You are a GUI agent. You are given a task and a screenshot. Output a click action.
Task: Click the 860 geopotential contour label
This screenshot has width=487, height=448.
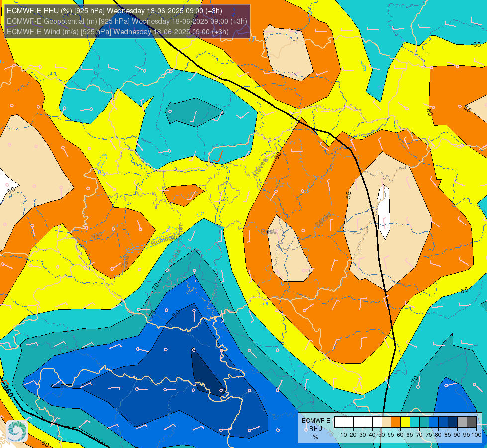coord(8,391)
